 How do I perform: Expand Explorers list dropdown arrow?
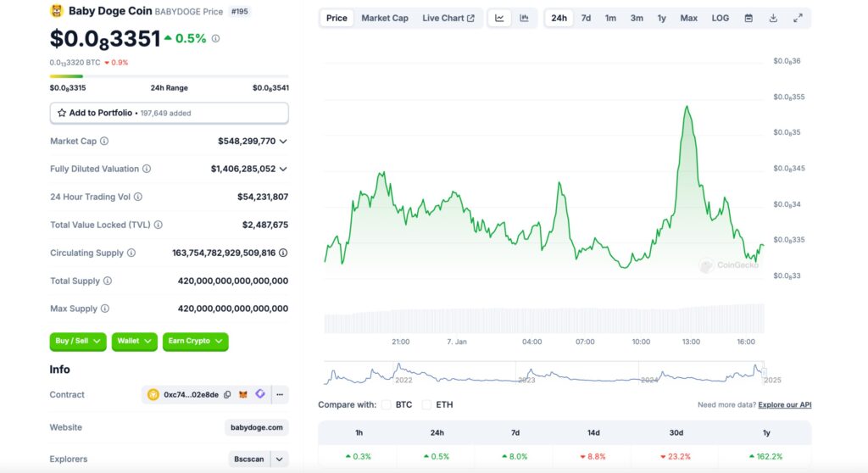(x=280, y=459)
